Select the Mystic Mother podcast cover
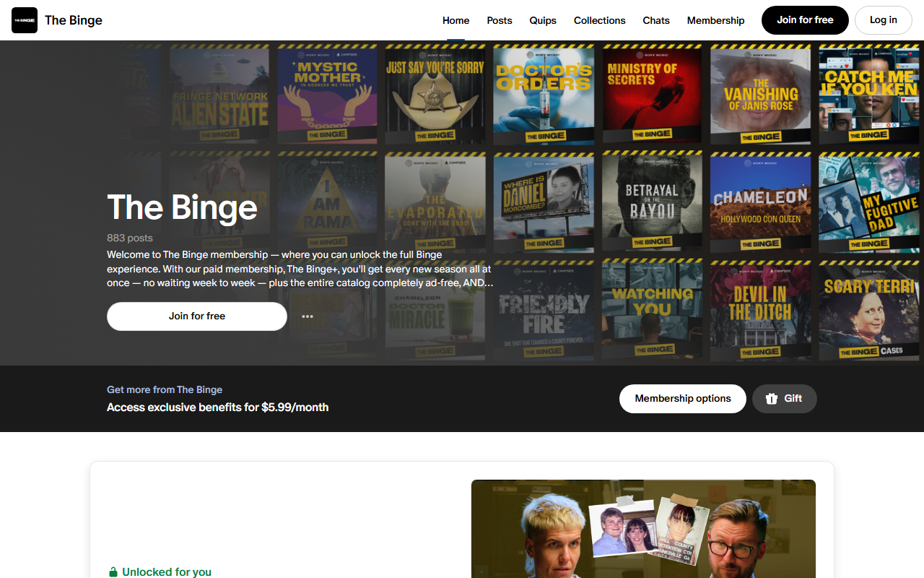This screenshot has width=924, height=578. pyautogui.click(x=327, y=95)
